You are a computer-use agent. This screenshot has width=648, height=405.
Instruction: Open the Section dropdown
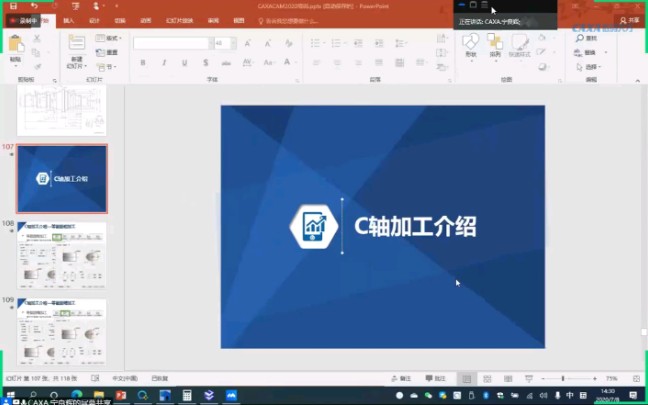[107, 67]
